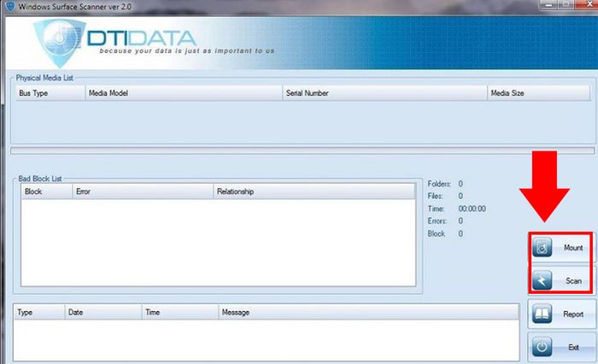This screenshot has width=598, height=364.
Task: Click the Windows Surface Scanner title text
Action: [x=75, y=7]
